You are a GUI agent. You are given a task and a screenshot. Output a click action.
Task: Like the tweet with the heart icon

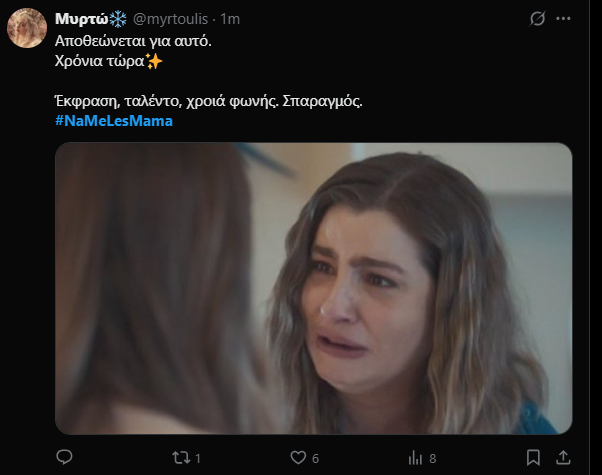click(x=297, y=457)
